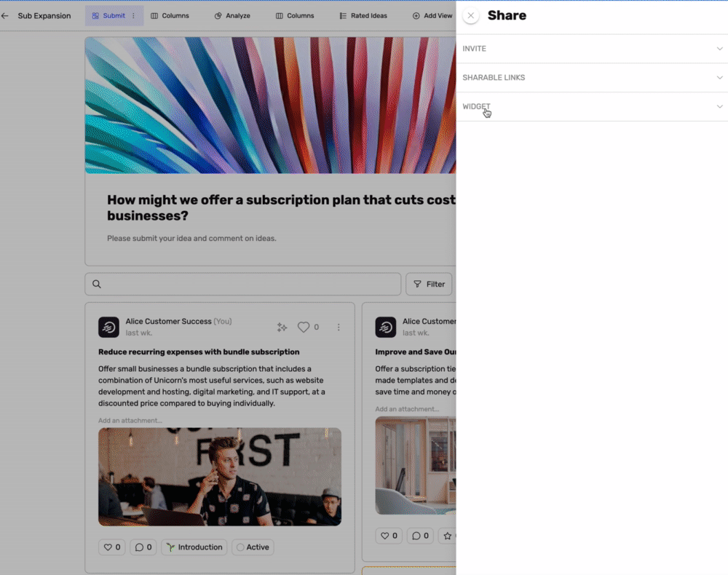Switch to the second Columns tab
The width and height of the screenshot is (728, 575).
(295, 16)
